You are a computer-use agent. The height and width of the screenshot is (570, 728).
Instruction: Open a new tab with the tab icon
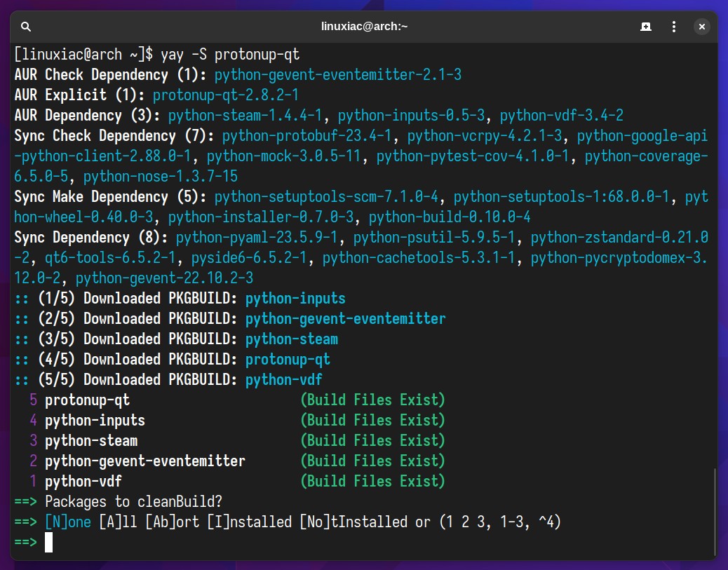[646, 27]
